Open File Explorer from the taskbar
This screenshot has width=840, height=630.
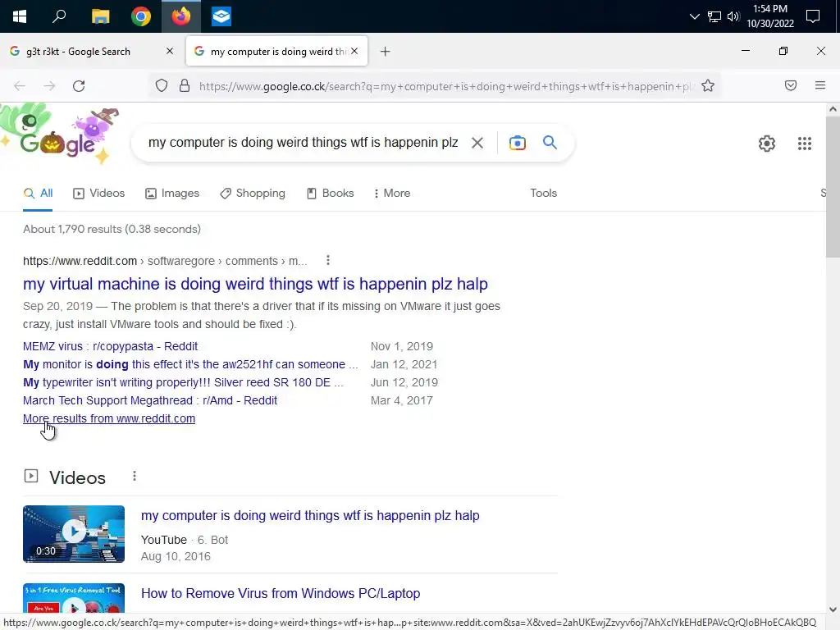[100, 16]
